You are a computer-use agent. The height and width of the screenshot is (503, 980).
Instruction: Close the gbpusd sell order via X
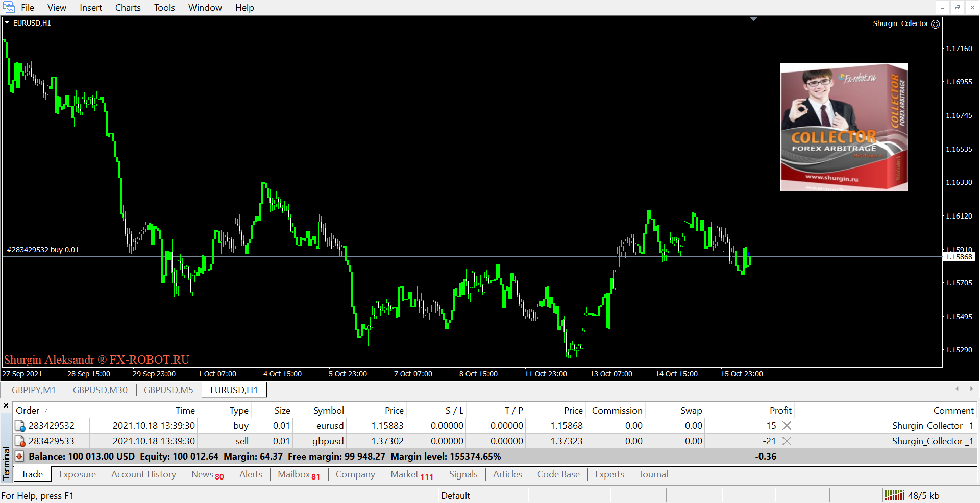point(787,441)
